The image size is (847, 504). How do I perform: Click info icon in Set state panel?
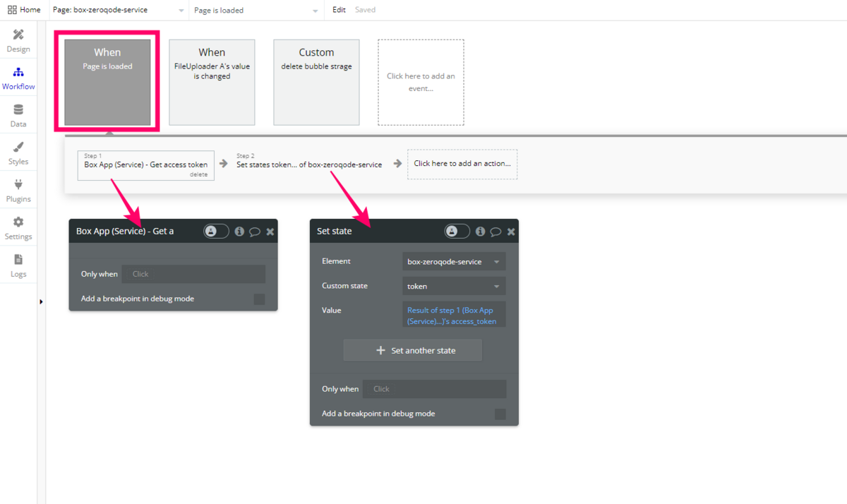click(x=480, y=231)
